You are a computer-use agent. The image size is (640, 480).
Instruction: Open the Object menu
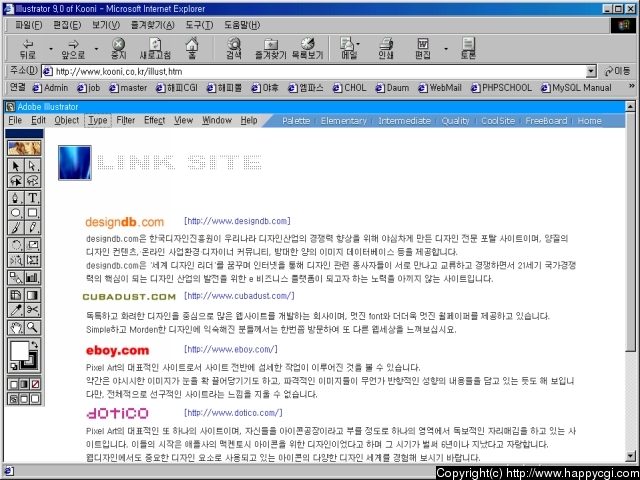[67, 120]
